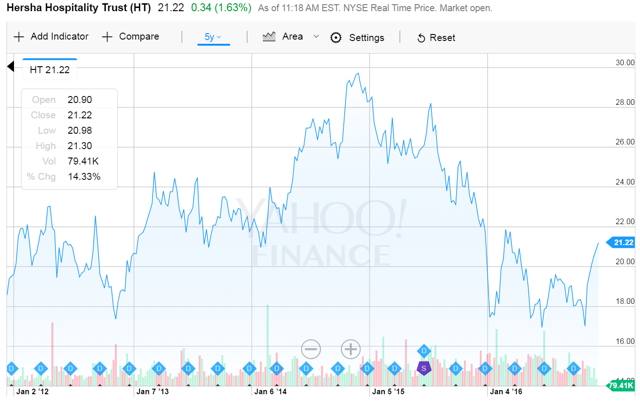Click the High value 21.30
Image resolution: width=640 pixels, height=404 pixels.
[x=80, y=146]
